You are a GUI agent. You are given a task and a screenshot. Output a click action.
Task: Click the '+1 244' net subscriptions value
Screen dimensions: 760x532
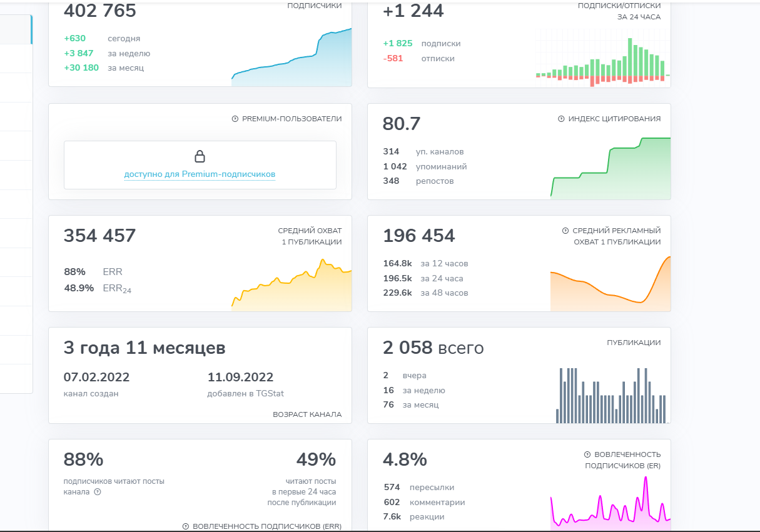(413, 11)
